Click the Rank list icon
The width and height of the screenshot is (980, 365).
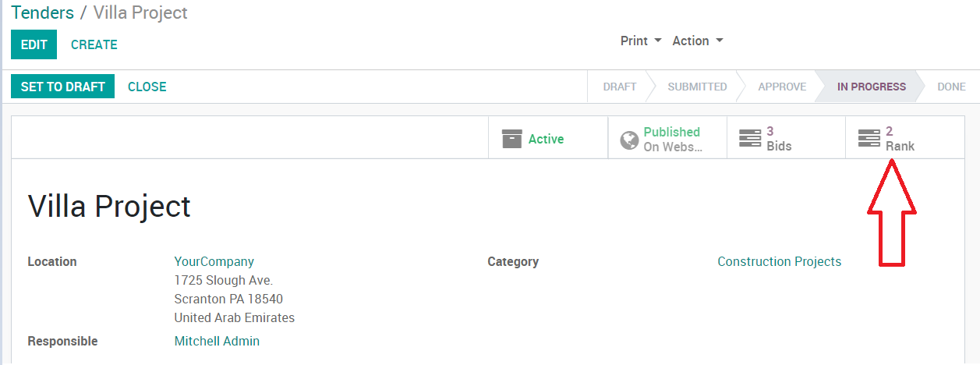tap(869, 139)
